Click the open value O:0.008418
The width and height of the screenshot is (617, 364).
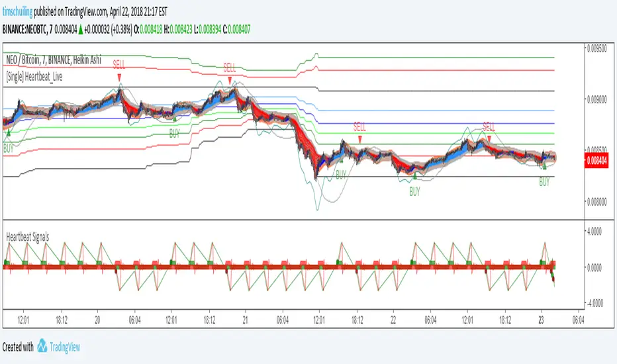point(148,30)
